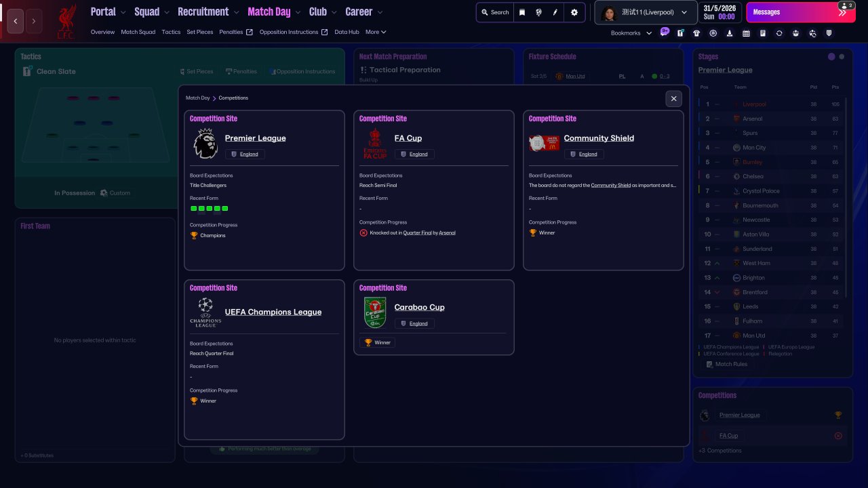The image size is (868, 488).
Task: Open the Messages button
Action: [x=801, y=12]
